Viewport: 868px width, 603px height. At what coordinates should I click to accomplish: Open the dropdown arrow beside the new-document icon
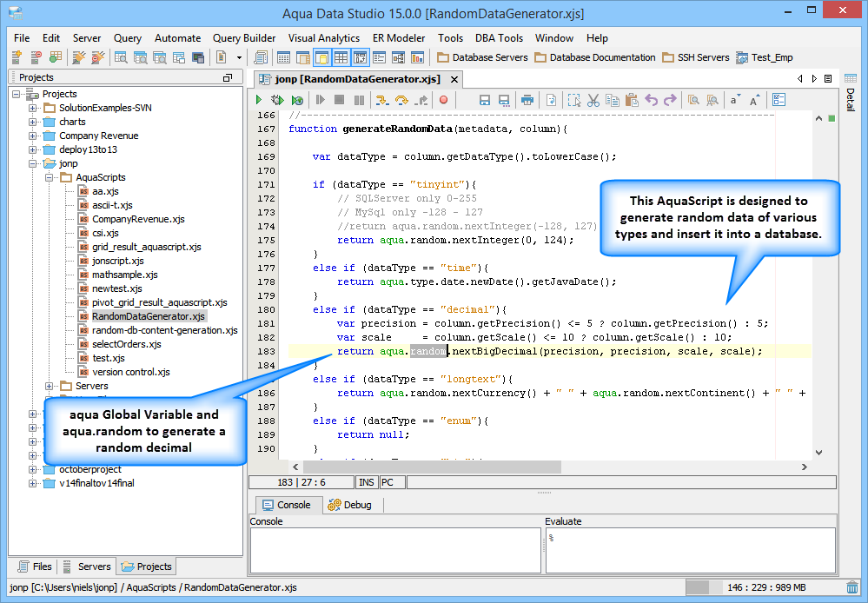(x=240, y=57)
